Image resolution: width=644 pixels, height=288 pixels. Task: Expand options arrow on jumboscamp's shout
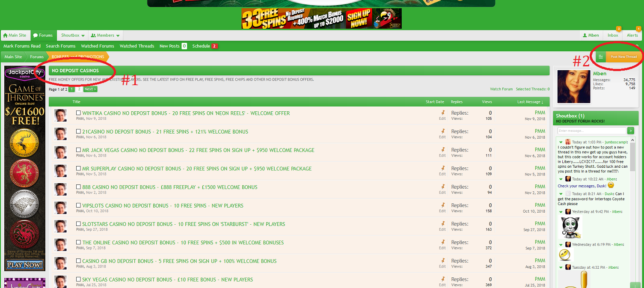(x=561, y=142)
